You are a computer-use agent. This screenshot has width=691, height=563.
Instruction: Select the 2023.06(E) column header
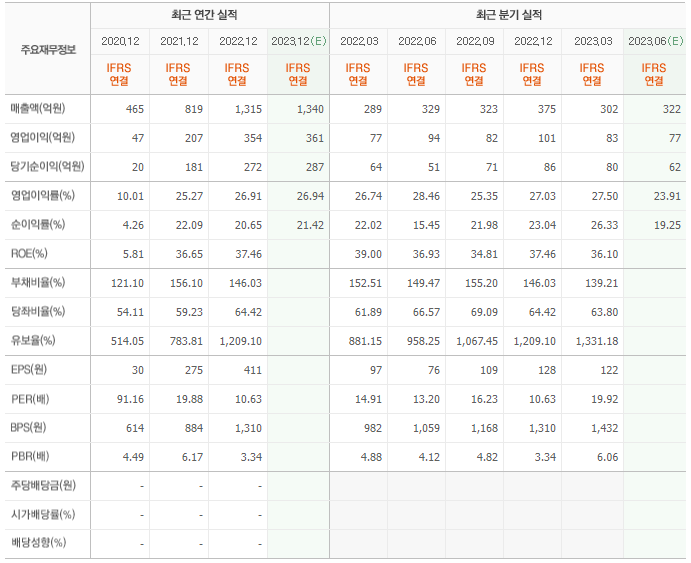656,41
